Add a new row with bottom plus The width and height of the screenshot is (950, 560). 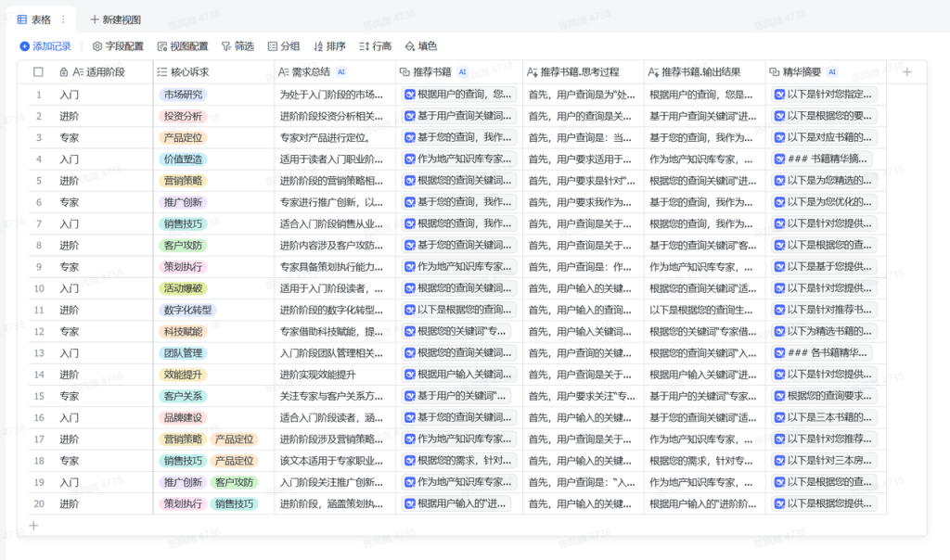click(x=34, y=526)
